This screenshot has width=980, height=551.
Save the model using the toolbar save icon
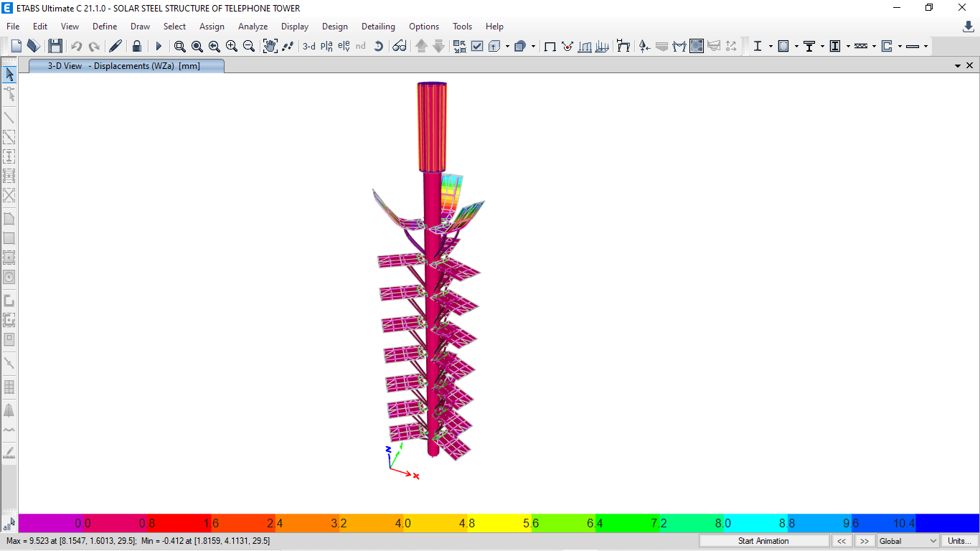pos(55,45)
